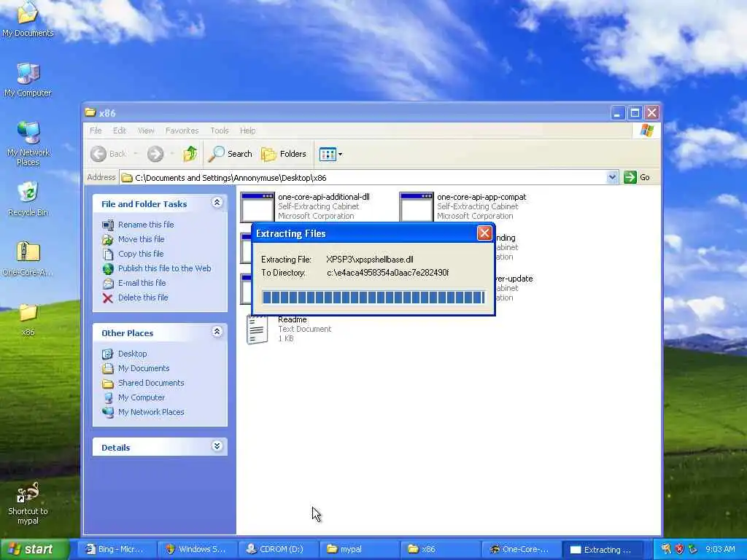Open the Favorites menu
Image resolution: width=747 pixels, height=560 pixels.
tap(182, 131)
